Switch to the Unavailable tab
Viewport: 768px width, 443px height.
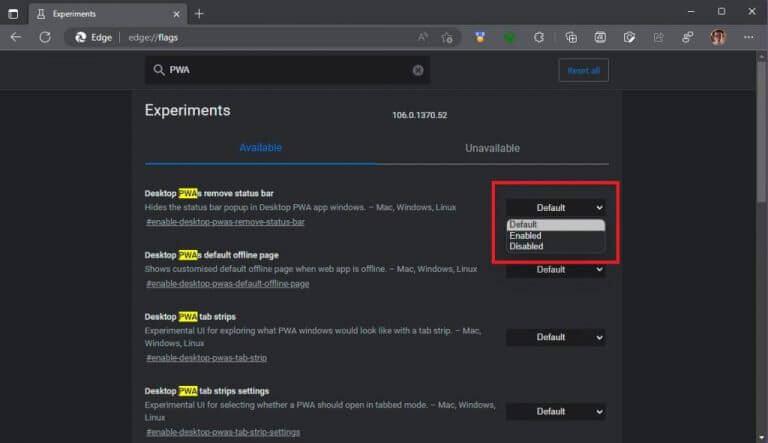click(x=492, y=148)
